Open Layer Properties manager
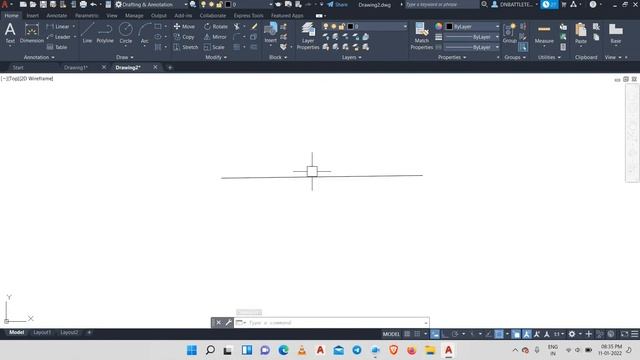 tap(308, 36)
